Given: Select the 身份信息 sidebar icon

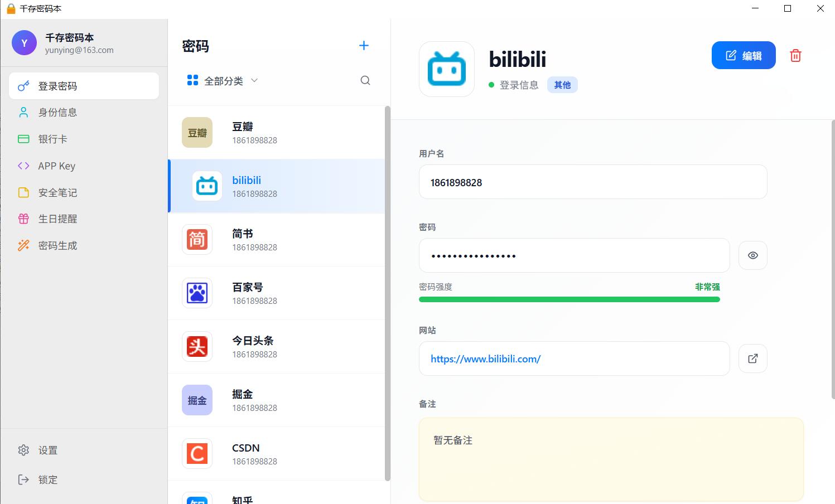Looking at the screenshot, I should 23,112.
